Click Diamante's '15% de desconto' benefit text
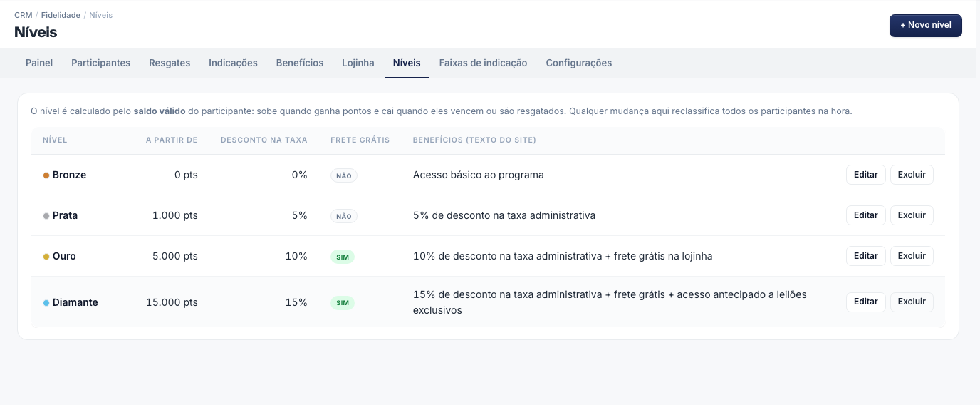 pyautogui.click(x=610, y=302)
